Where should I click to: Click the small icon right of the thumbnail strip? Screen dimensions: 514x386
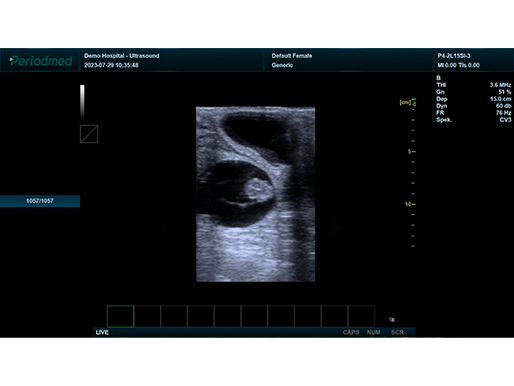coord(392,319)
